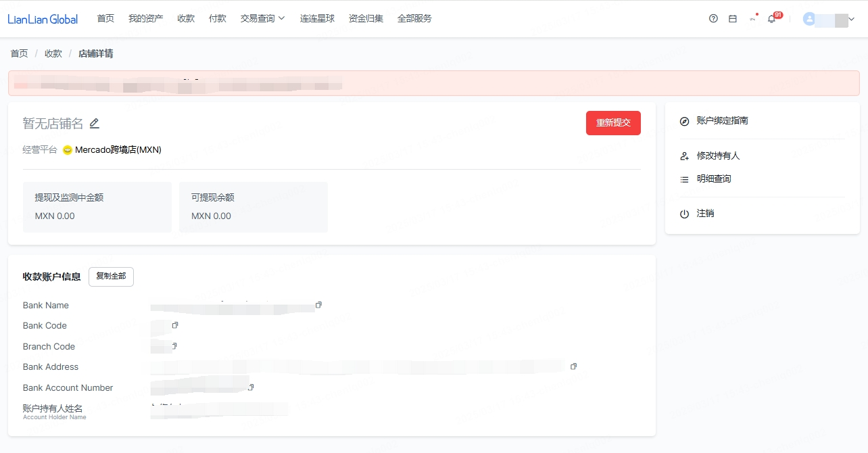The image size is (868, 453).
Task: Click 首页 breadcrumb link
Action: (20, 53)
